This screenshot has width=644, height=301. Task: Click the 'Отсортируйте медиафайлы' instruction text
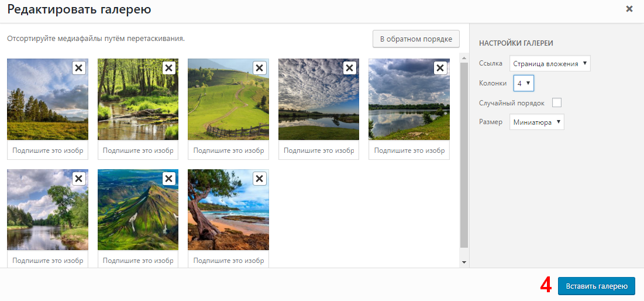(96, 39)
